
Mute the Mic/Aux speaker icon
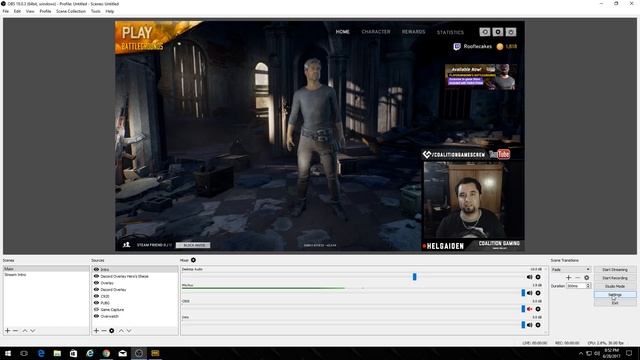(529, 293)
